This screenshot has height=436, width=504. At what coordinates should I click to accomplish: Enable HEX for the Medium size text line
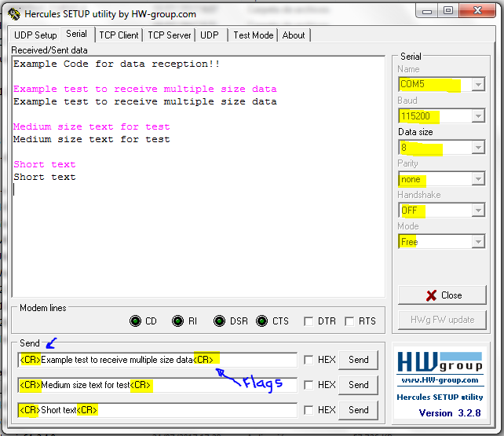tap(309, 385)
